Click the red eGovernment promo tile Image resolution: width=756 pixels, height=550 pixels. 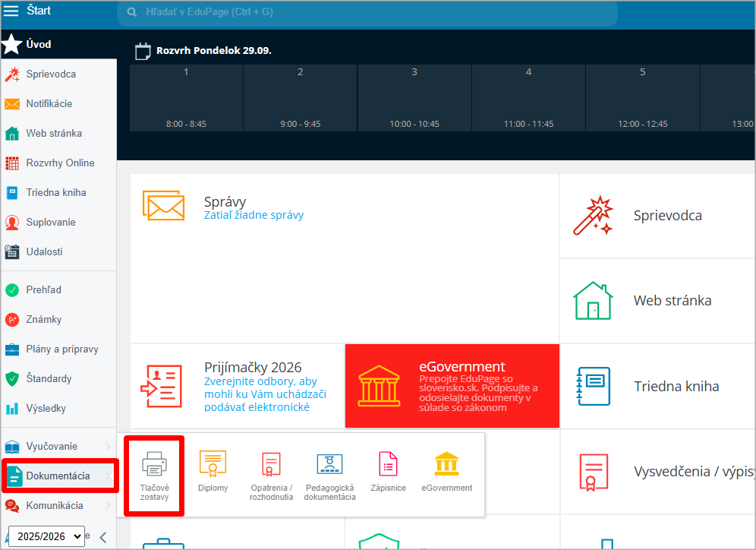point(452,386)
